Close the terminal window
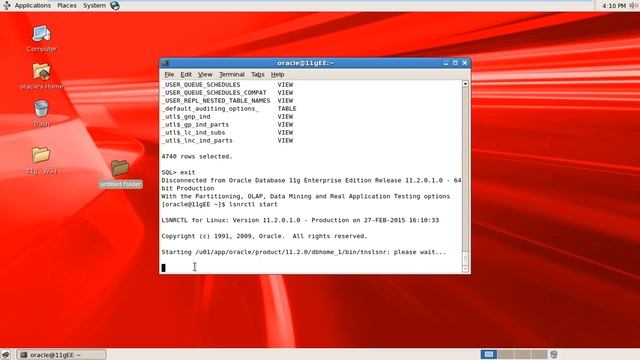 click(x=464, y=63)
